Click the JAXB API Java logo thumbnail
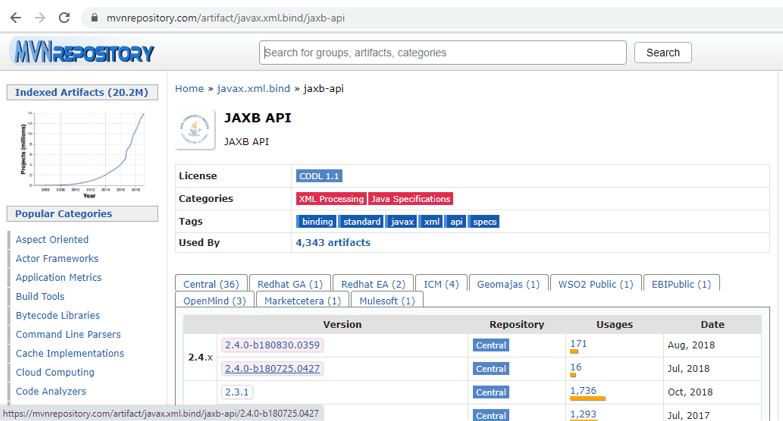This screenshot has height=421, width=783. point(195,129)
